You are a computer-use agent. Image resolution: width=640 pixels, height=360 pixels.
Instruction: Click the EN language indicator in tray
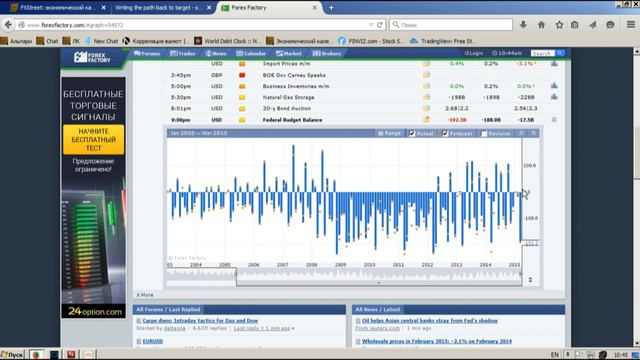pyautogui.click(x=554, y=355)
